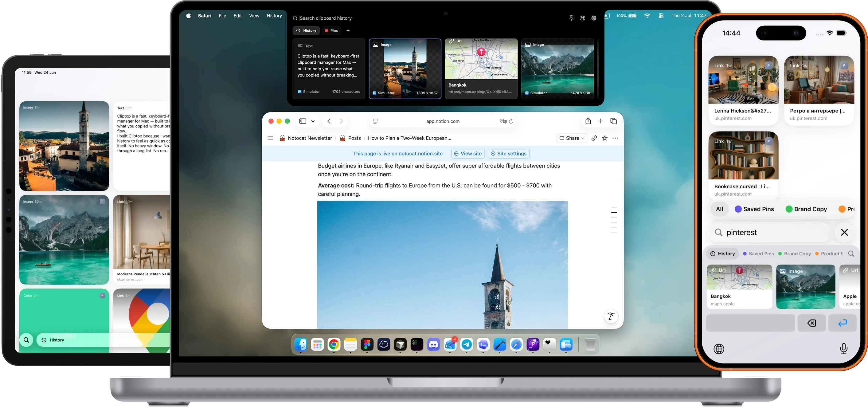Open the Trash in the Dock
The image size is (868, 408).
point(590,344)
